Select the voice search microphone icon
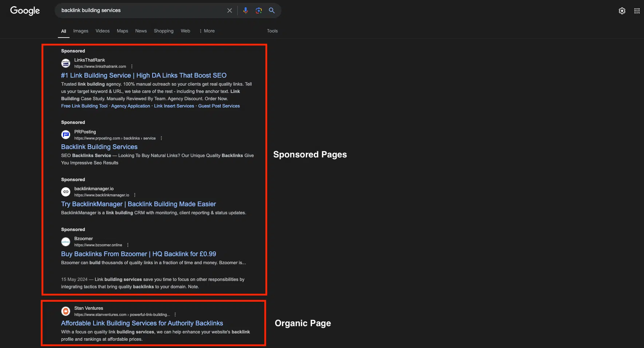The height and width of the screenshot is (348, 644). coord(245,10)
